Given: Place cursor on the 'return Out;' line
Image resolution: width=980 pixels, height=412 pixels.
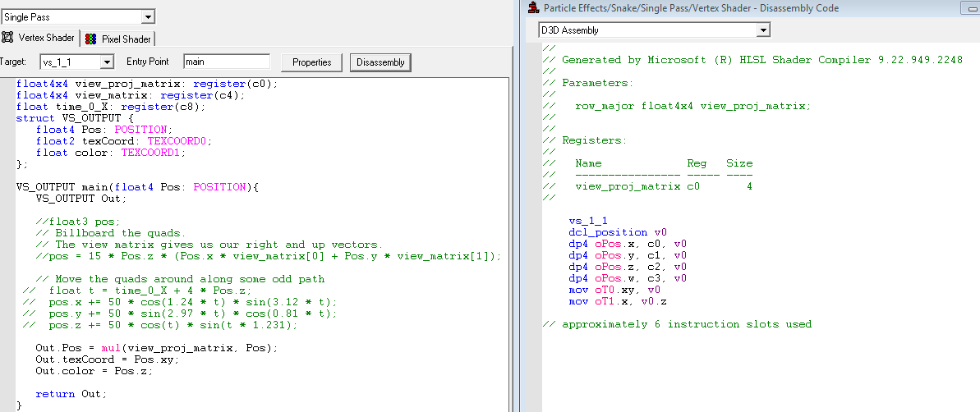Looking at the screenshot, I should [71, 394].
